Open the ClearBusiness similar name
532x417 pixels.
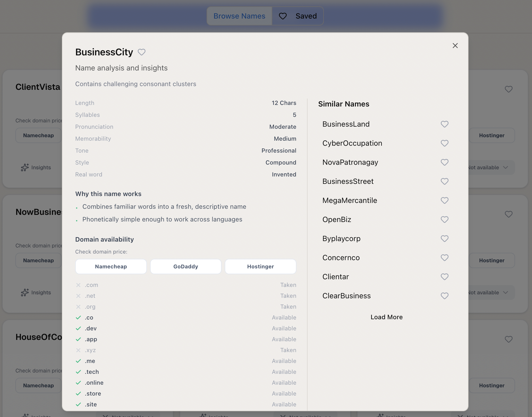tap(346, 296)
